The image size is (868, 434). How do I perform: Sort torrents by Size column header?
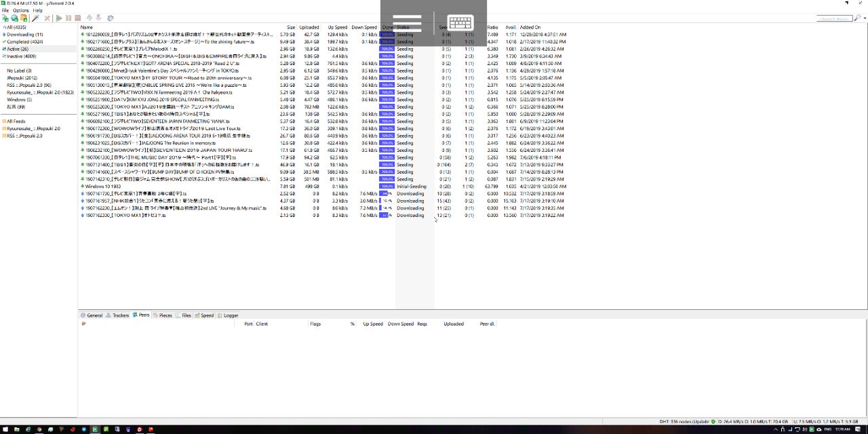tap(291, 28)
